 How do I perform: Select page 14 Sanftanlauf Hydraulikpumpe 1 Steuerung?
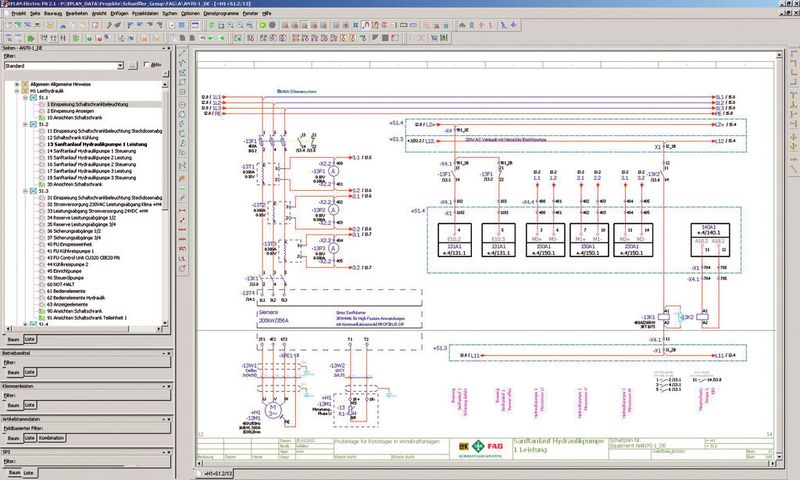click(x=91, y=151)
